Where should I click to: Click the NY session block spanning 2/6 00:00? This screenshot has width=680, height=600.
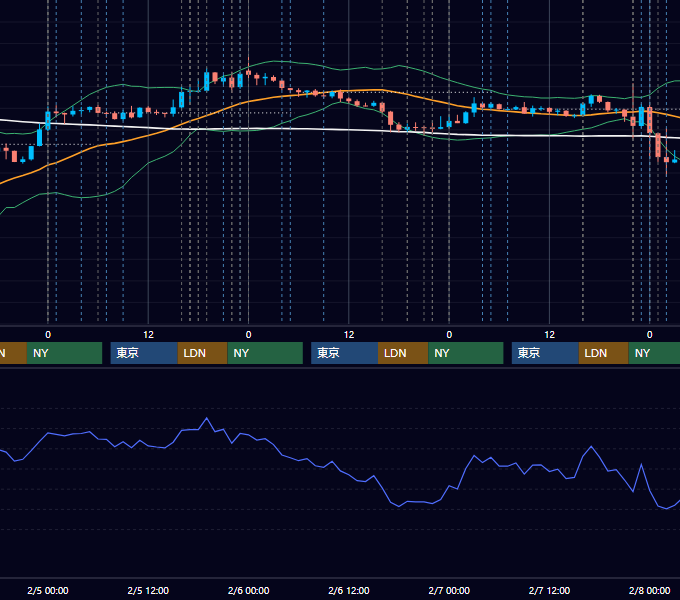pos(265,353)
